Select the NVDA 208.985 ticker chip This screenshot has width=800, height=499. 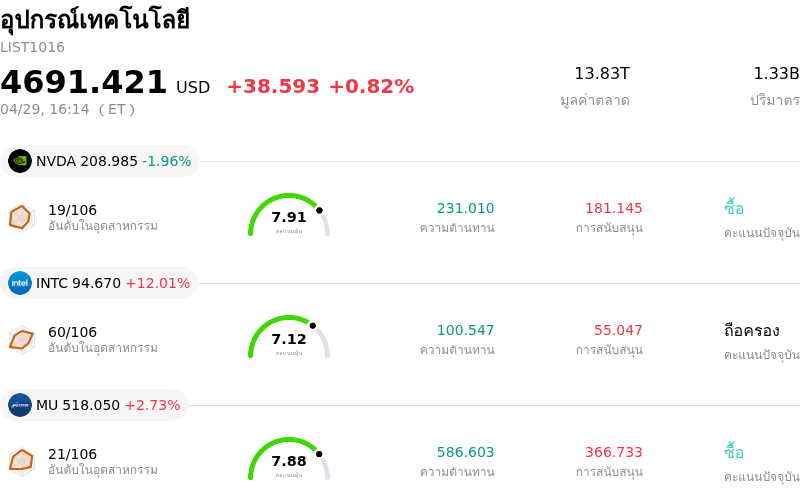click(100, 161)
